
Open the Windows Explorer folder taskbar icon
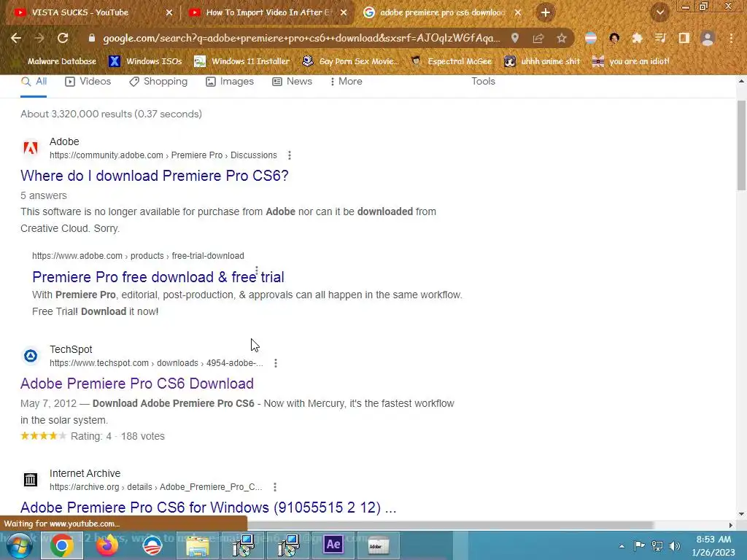click(198, 545)
